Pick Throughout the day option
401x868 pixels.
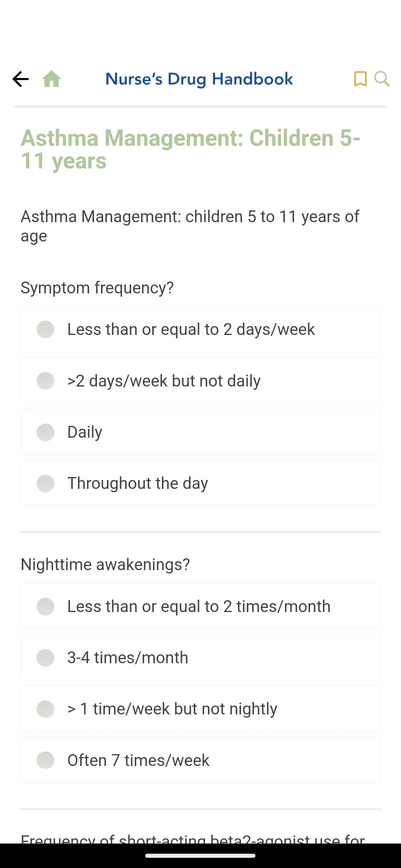(x=200, y=483)
